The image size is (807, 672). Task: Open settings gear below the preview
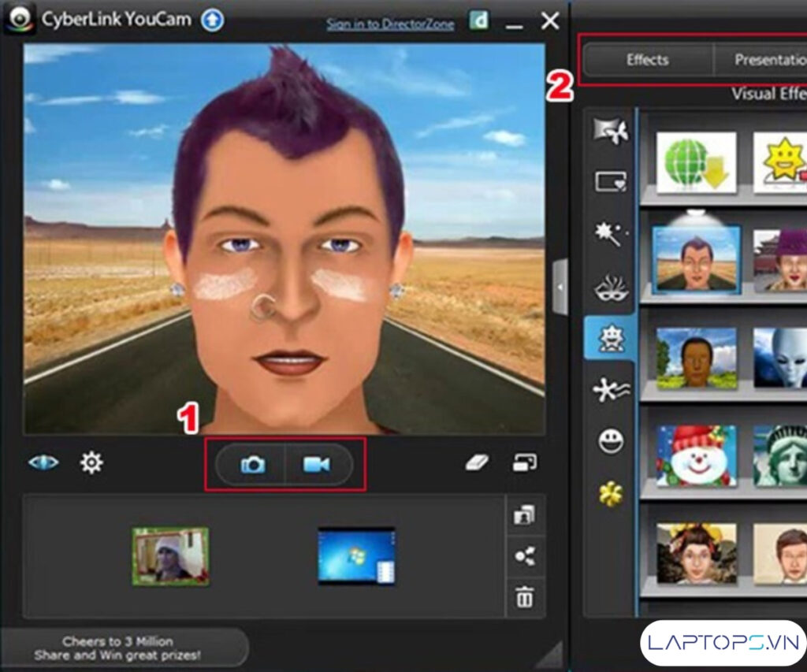[x=92, y=462]
